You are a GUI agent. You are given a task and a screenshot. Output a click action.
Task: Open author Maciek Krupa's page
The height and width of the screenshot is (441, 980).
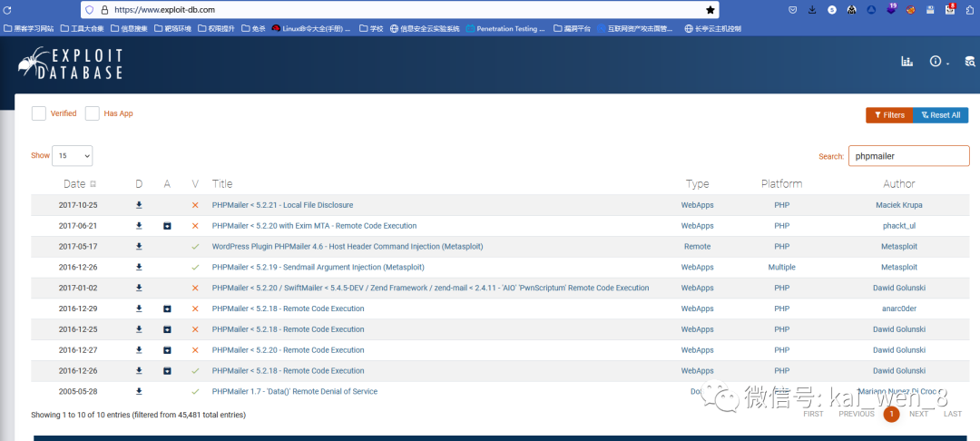point(898,205)
